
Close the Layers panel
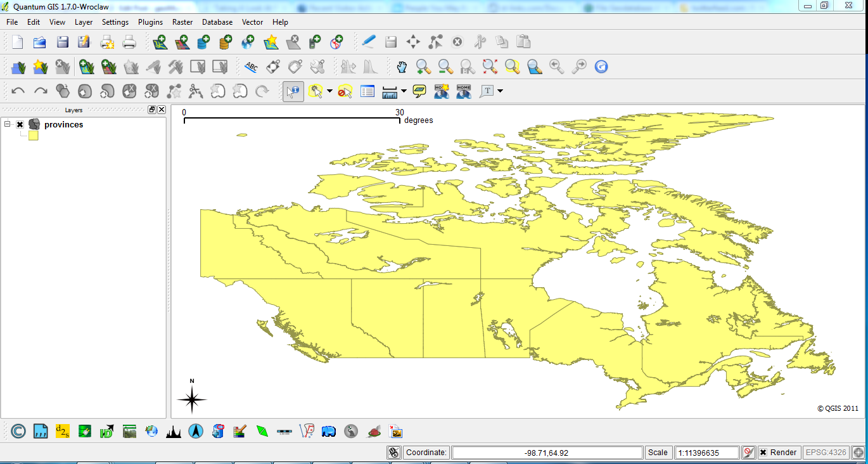tap(162, 110)
